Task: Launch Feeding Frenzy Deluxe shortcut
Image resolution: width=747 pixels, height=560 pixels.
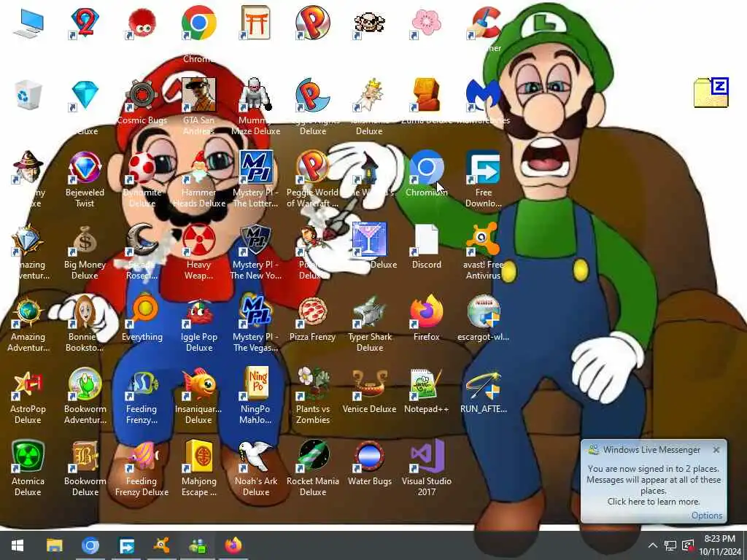Action: (142, 456)
